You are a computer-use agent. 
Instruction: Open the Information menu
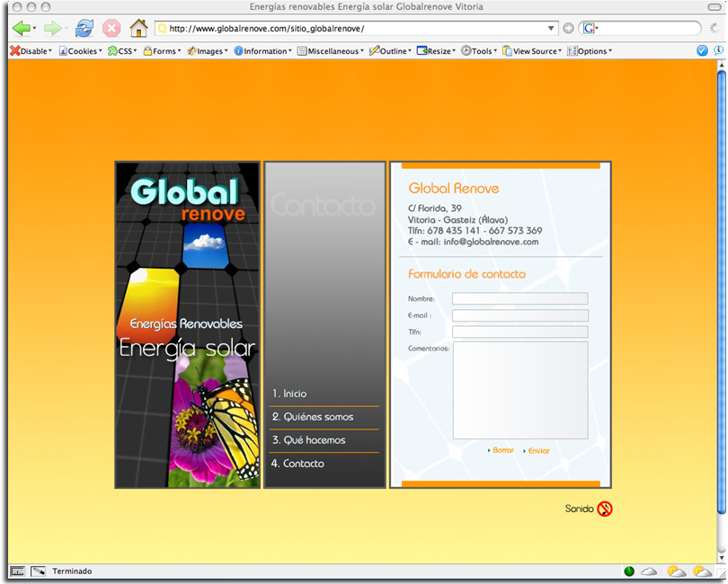click(262, 51)
